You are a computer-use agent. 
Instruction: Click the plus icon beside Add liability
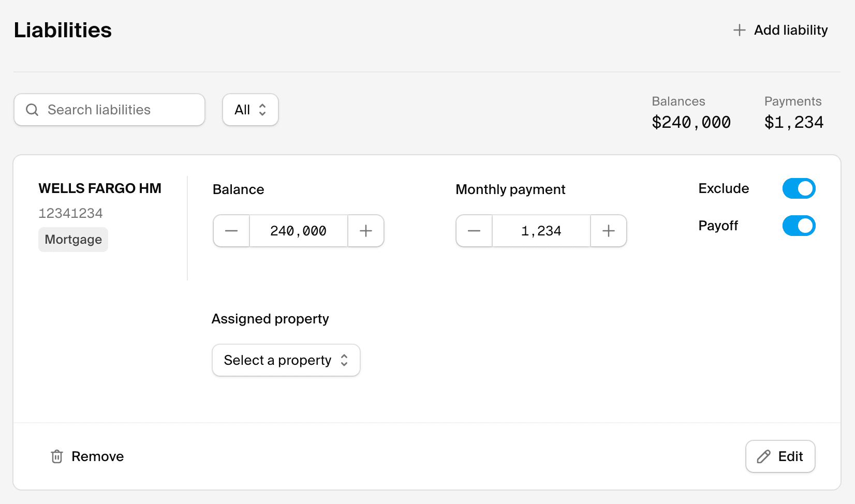[x=739, y=30]
